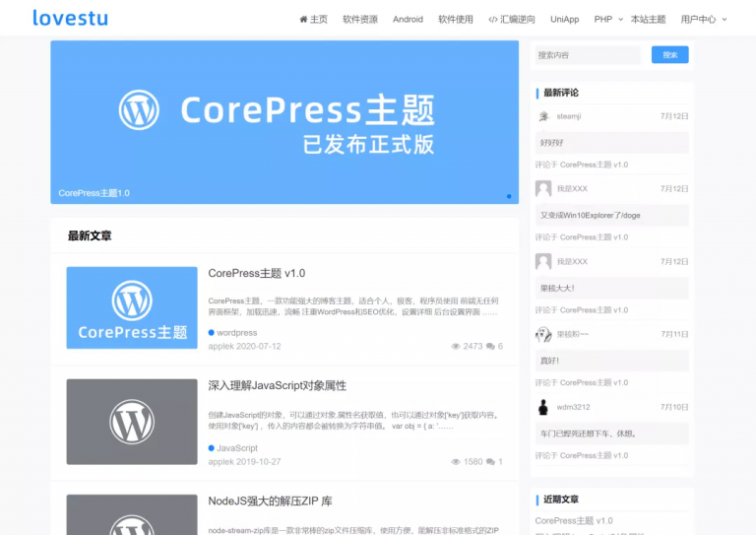The width and height of the screenshot is (756, 535).
Task: Open the Android menu item
Action: coord(408,19)
